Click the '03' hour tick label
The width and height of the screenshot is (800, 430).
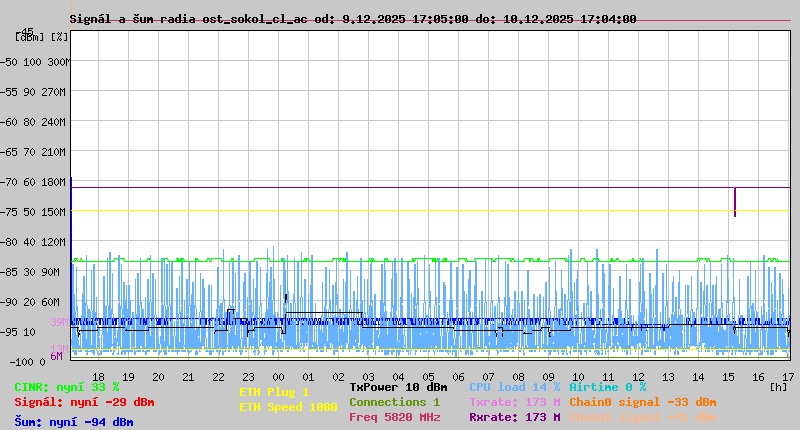pyautogui.click(x=368, y=377)
